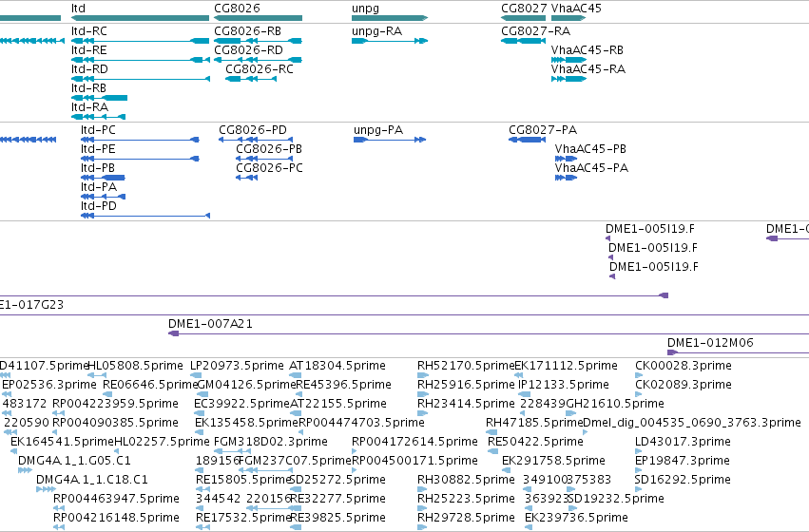Image resolution: width=809 pixels, height=532 pixels.
Task: Click the CG8027-RA transcript label
Action: click(x=535, y=31)
